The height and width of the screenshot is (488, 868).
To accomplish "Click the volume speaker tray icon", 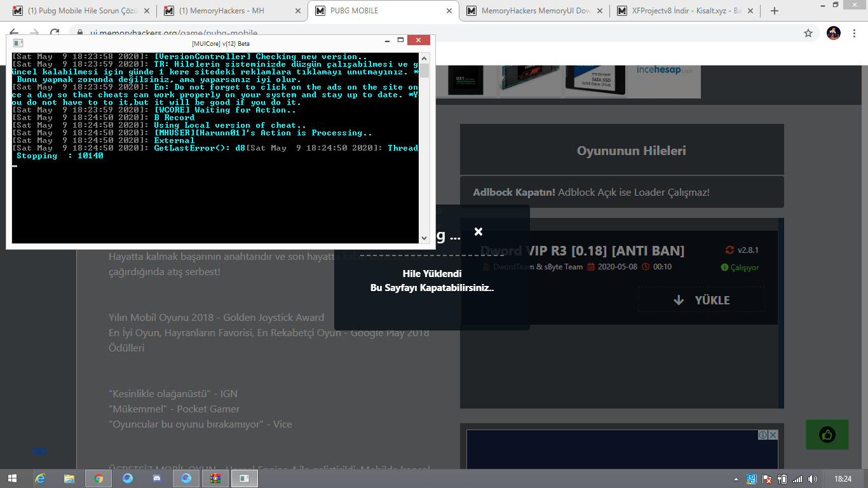I will (813, 479).
